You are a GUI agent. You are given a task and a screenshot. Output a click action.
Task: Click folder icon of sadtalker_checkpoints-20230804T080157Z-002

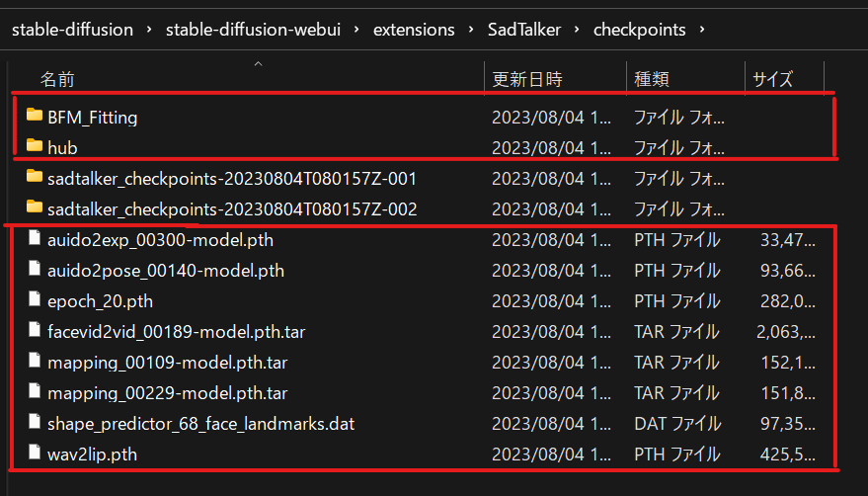coord(35,207)
